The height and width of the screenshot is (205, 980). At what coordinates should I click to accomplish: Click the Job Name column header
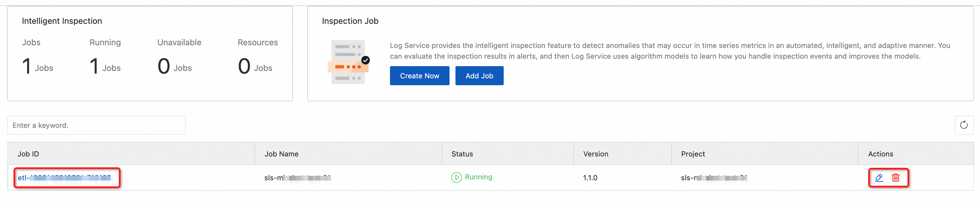tap(281, 154)
